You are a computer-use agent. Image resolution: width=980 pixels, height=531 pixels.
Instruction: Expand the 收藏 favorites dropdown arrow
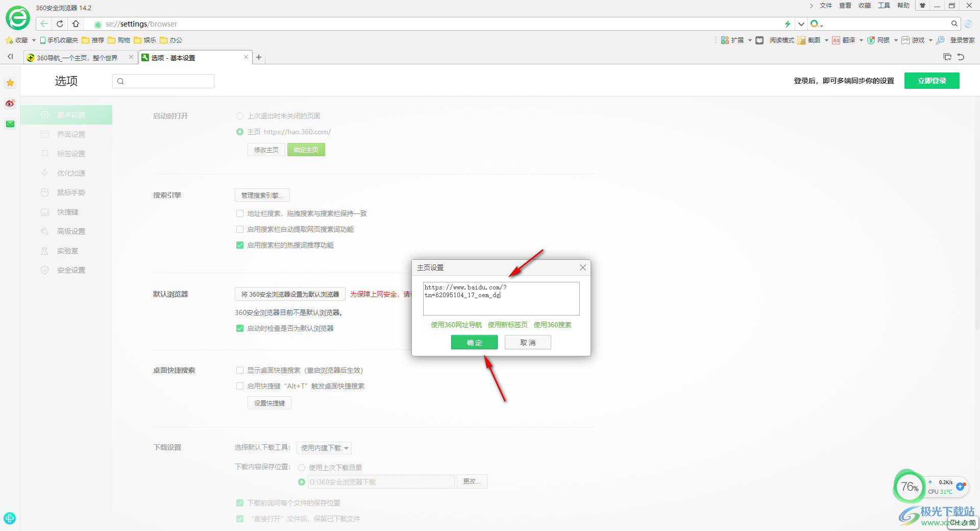click(x=34, y=40)
